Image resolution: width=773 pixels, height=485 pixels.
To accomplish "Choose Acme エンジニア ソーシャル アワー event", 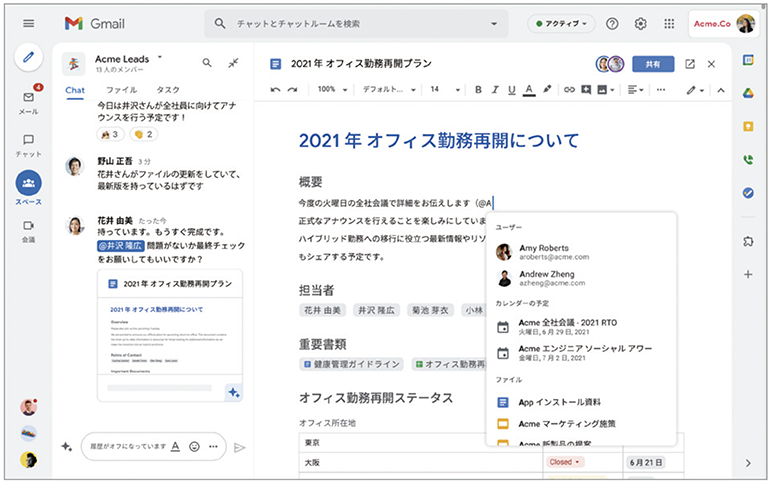I will point(581,353).
